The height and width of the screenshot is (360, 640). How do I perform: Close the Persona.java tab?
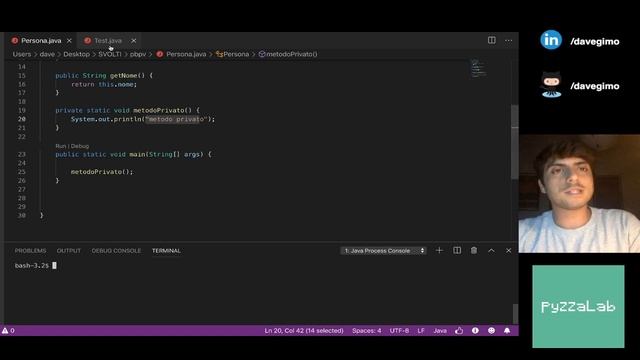(x=69, y=41)
